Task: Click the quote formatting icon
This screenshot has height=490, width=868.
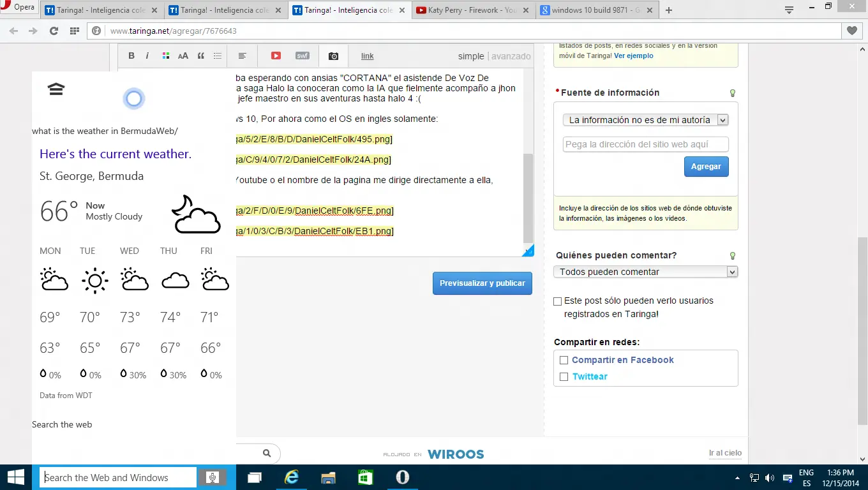Action: point(200,56)
